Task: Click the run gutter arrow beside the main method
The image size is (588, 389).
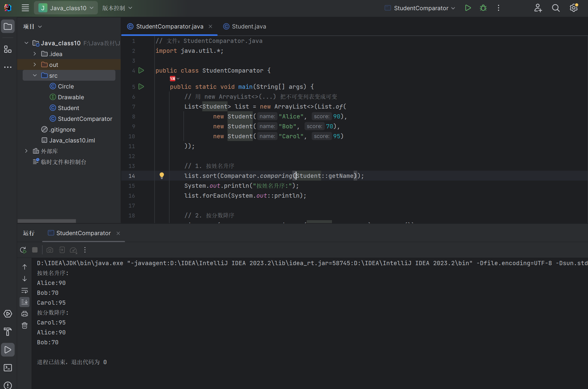Action: click(x=141, y=87)
